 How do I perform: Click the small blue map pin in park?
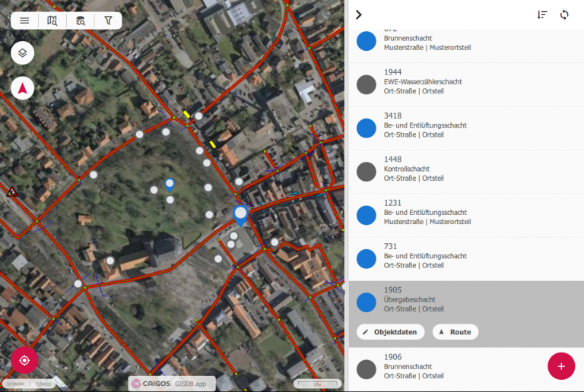coord(170,185)
